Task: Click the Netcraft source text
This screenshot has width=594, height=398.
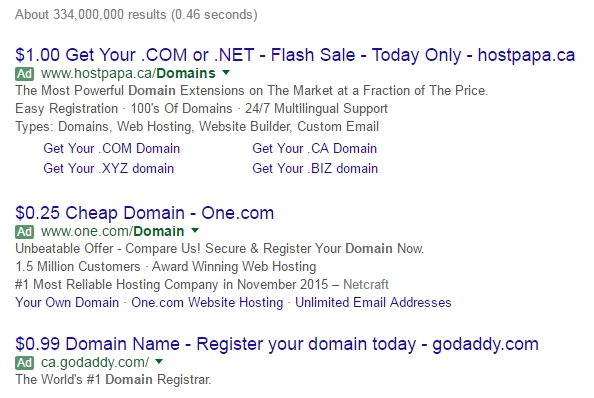Action: point(366,284)
